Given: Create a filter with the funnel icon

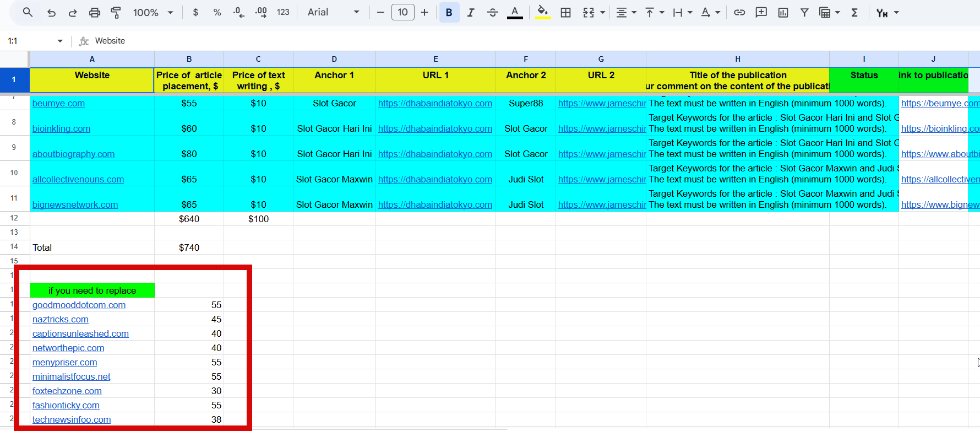Looking at the screenshot, I should coord(804,12).
